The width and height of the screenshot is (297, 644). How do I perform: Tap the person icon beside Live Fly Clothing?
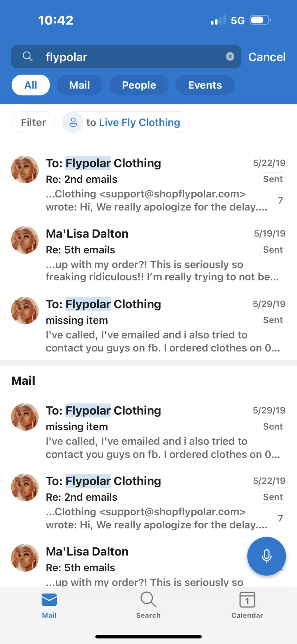[73, 123]
